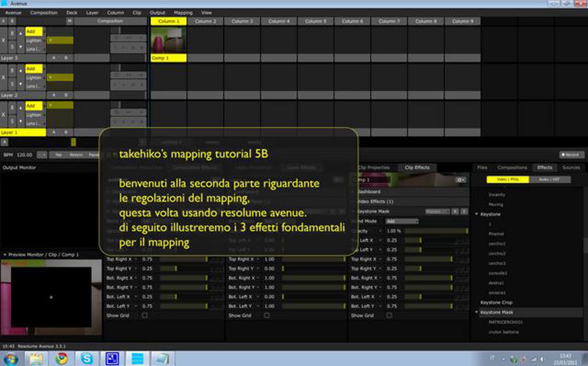588x366 pixels.
Task: Trigger Column 2
Action: (x=205, y=21)
